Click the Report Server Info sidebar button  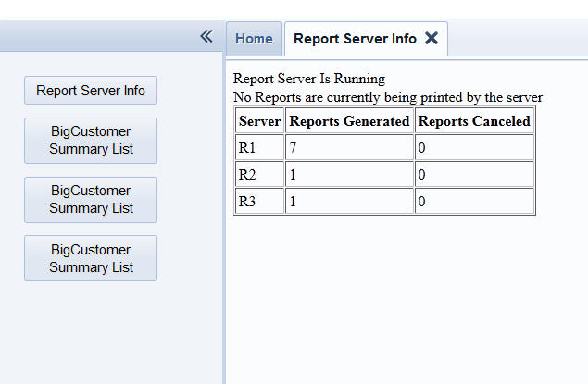click(91, 91)
